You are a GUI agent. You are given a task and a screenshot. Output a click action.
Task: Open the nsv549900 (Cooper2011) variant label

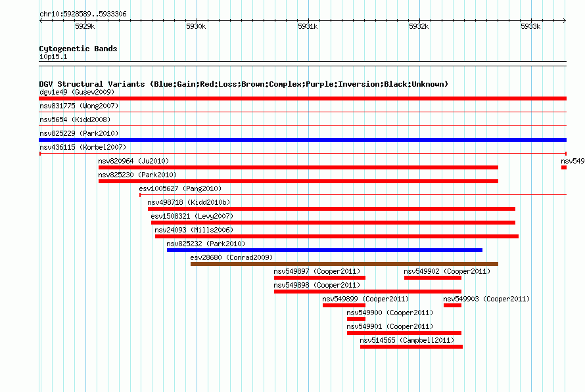390,313
